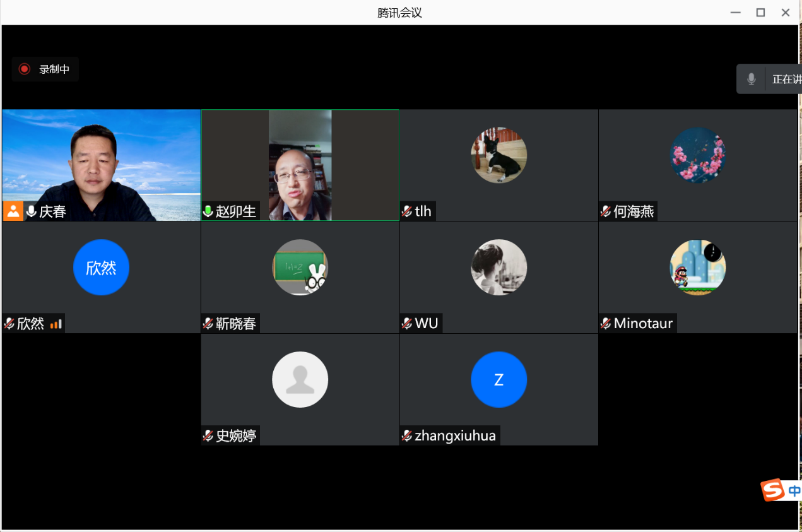The height and width of the screenshot is (532, 802).
Task: Click the microphone icon in speaking indicator panel
Action: pyautogui.click(x=751, y=80)
